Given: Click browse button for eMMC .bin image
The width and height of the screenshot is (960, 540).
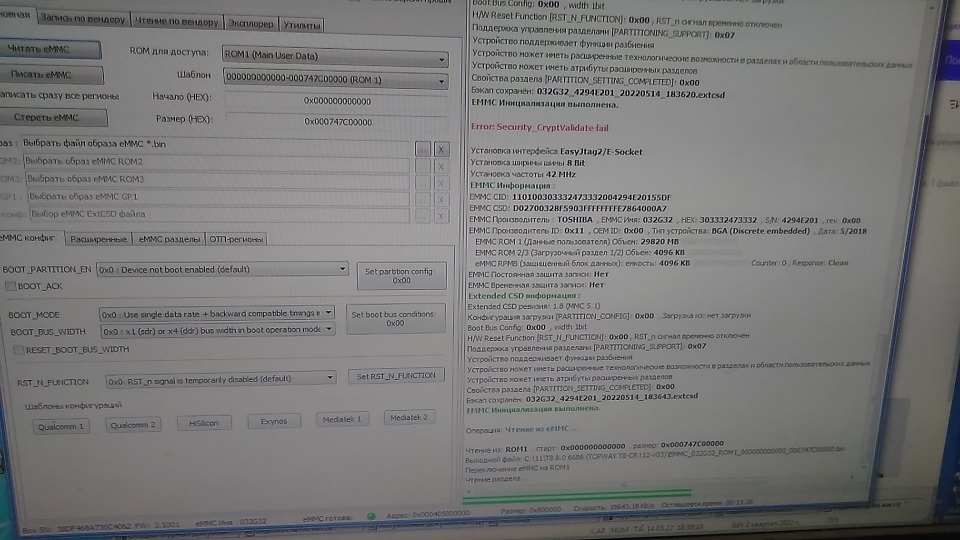Looking at the screenshot, I should (423, 148).
